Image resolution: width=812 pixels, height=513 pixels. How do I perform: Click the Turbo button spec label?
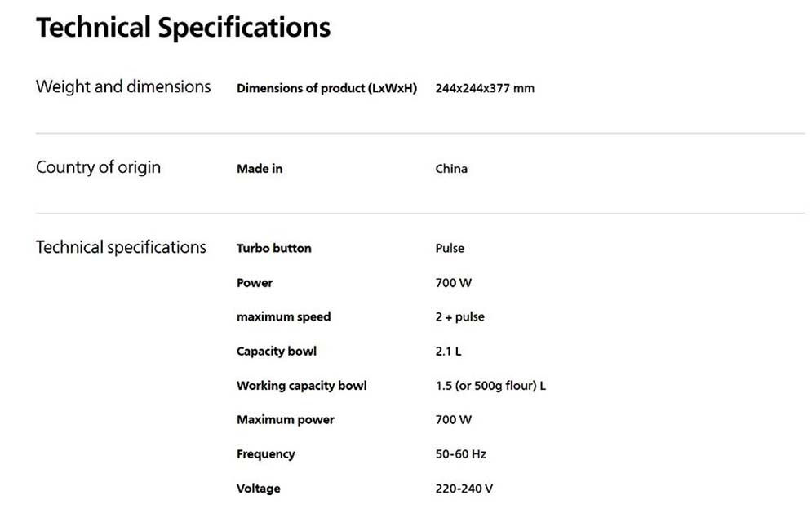pyautogui.click(x=273, y=248)
